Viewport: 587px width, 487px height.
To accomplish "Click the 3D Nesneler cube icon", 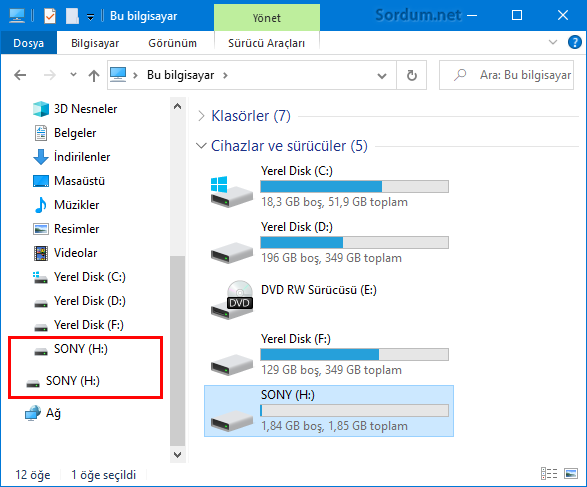I will pyautogui.click(x=41, y=109).
